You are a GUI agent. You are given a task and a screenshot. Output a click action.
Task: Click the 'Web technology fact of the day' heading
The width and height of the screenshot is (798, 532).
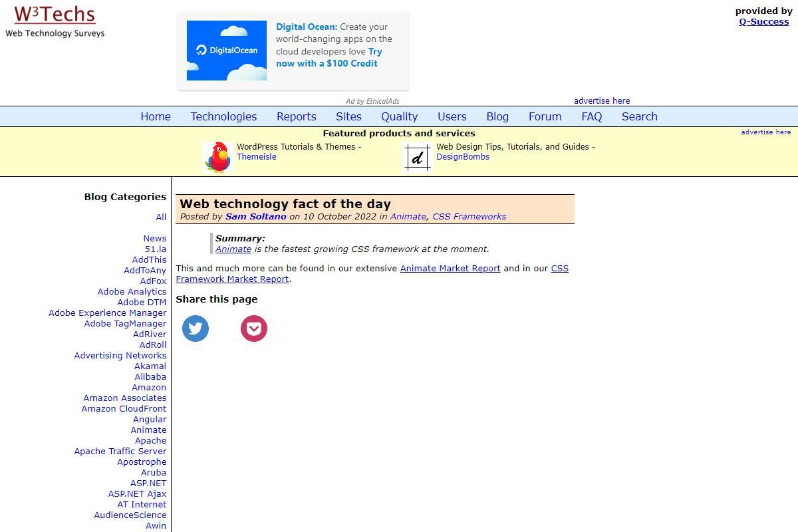(285, 204)
